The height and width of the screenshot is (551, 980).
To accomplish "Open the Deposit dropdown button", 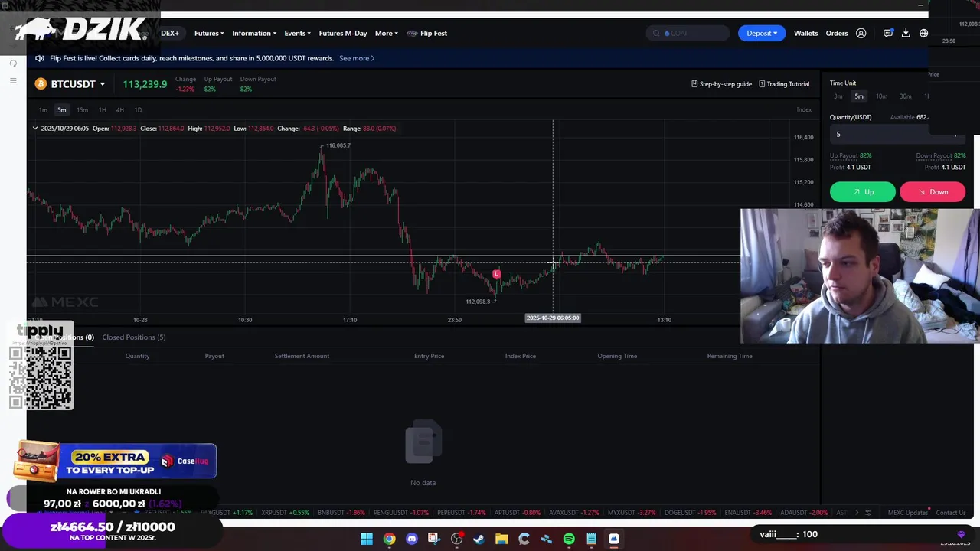I will point(762,33).
